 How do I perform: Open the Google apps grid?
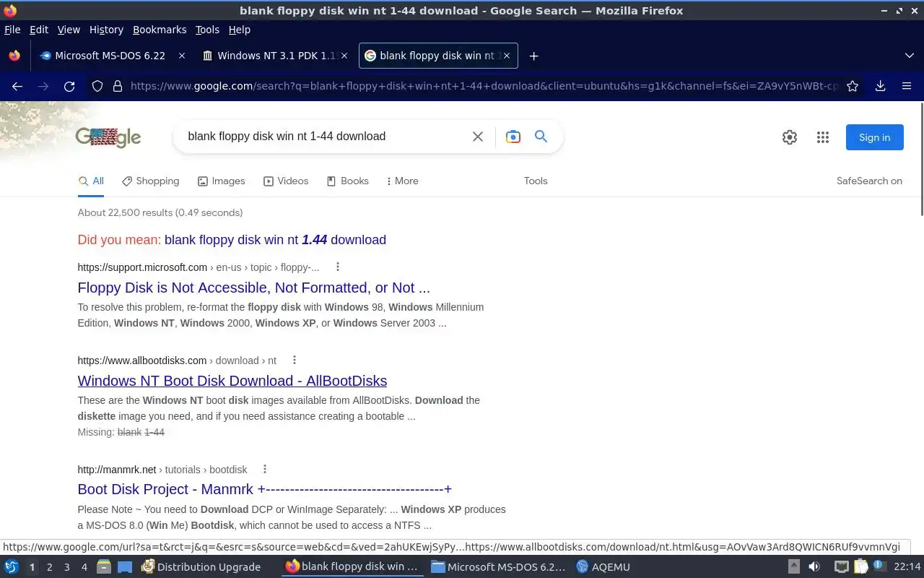coord(823,137)
